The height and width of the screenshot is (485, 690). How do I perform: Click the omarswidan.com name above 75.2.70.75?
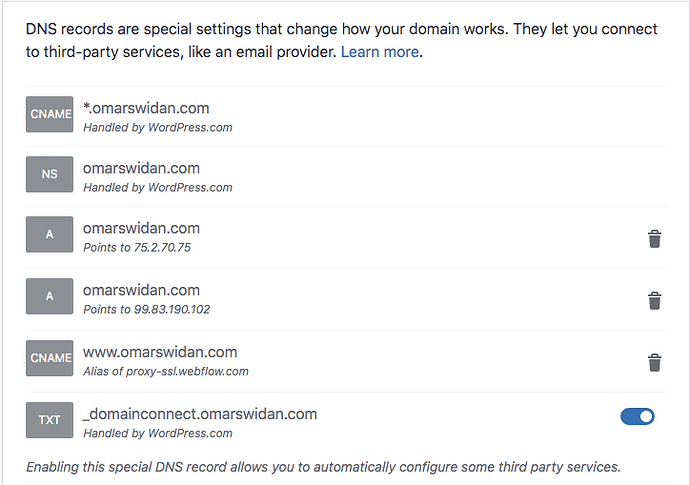point(141,228)
